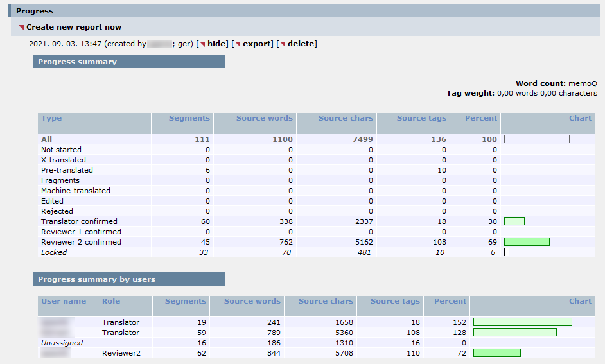Click the Type column header
Image resolution: width=605 pixels, height=364 pixels.
[51, 118]
